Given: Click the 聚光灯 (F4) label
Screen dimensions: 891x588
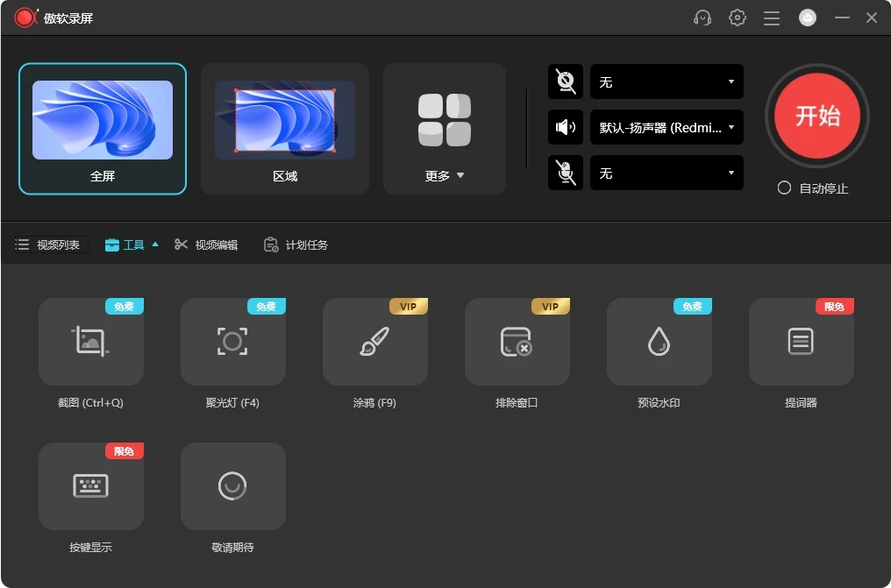Looking at the screenshot, I should [x=232, y=402].
